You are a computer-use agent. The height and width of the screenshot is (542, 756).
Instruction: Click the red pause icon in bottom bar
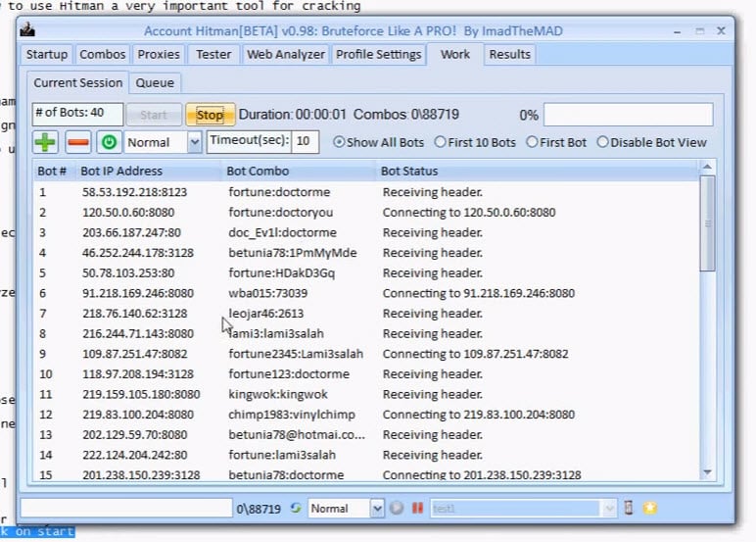click(417, 509)
